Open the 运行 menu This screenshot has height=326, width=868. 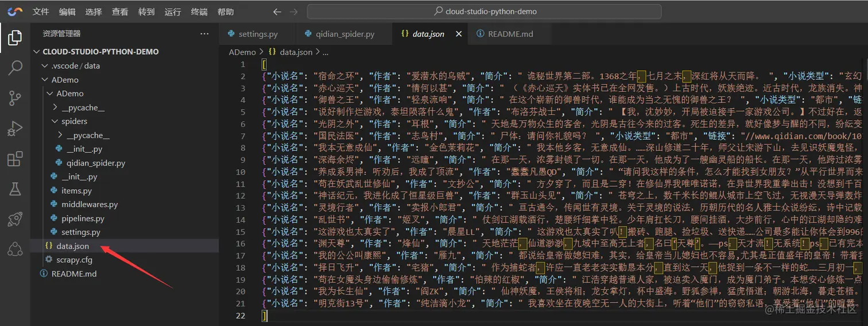point(173,11)
